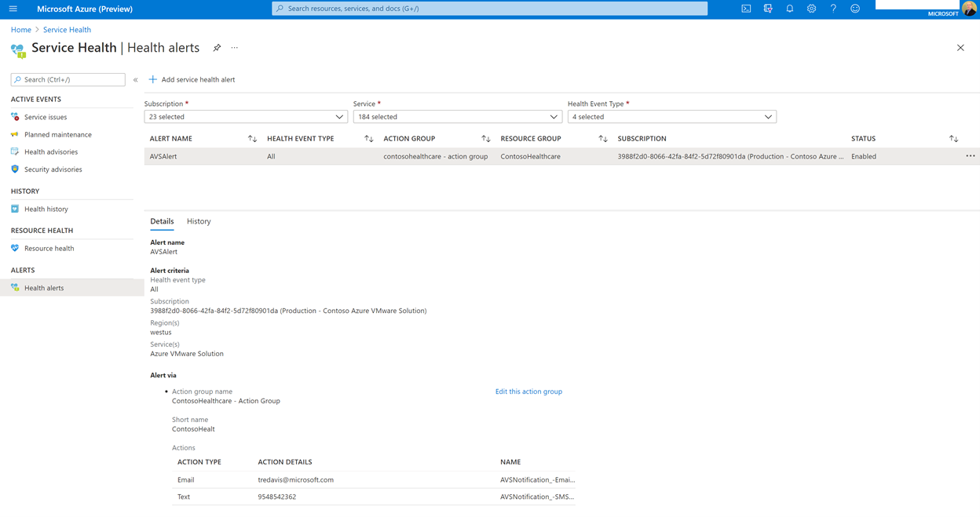Click ContosoHealthcare resource group cell
Screen dimensions: 980x517
click(x=531, y=156)
